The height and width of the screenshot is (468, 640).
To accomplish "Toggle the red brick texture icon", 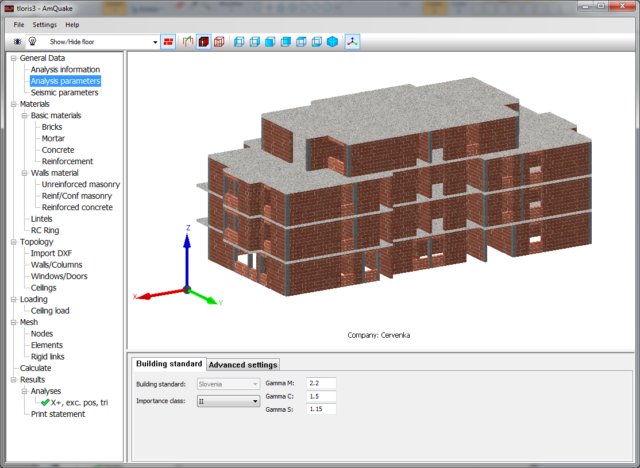I will click(168, 42).
